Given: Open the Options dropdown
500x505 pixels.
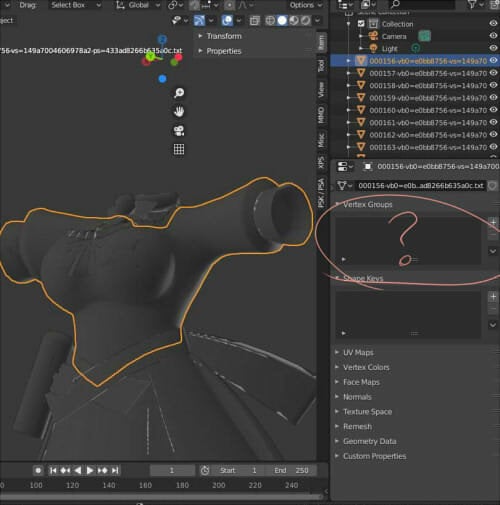Looking at the screenshot, I should pyautogui.click(x=306, y=5).
